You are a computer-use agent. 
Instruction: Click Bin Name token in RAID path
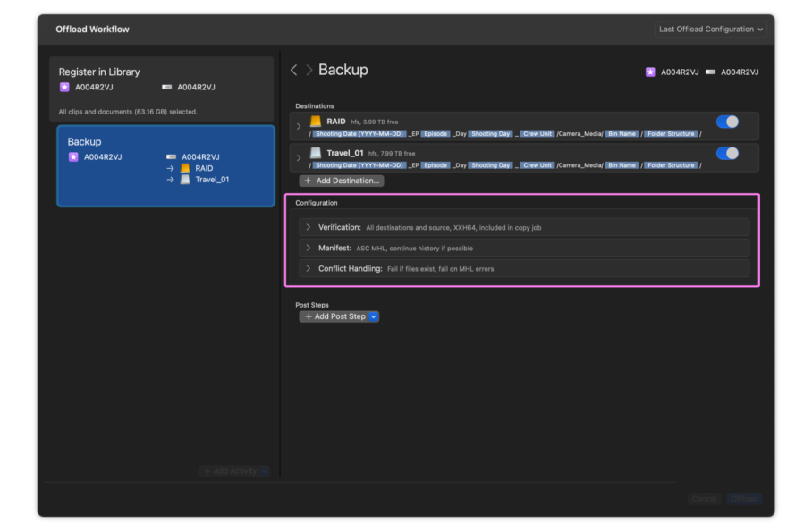coord(622,134)
